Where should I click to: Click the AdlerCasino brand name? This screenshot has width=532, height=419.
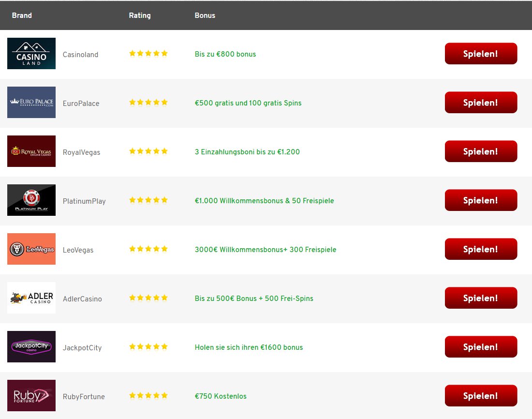click(x=82, y=299)
